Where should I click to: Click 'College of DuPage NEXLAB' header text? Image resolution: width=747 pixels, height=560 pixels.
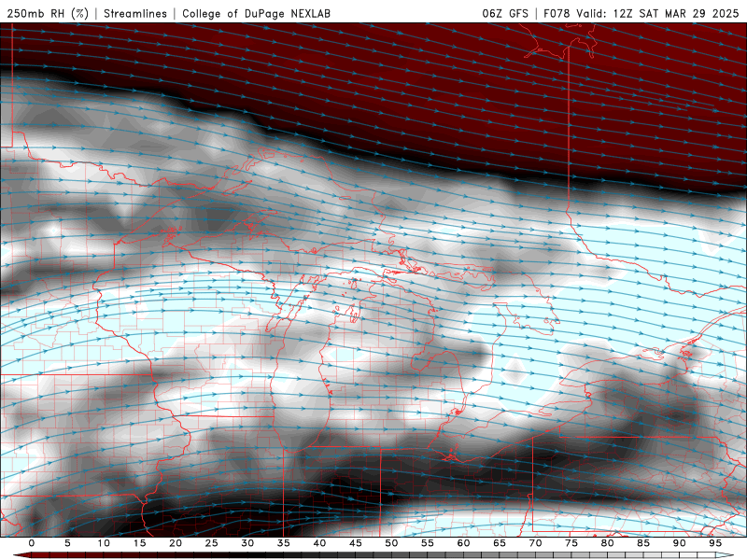(x=256, y=14)
